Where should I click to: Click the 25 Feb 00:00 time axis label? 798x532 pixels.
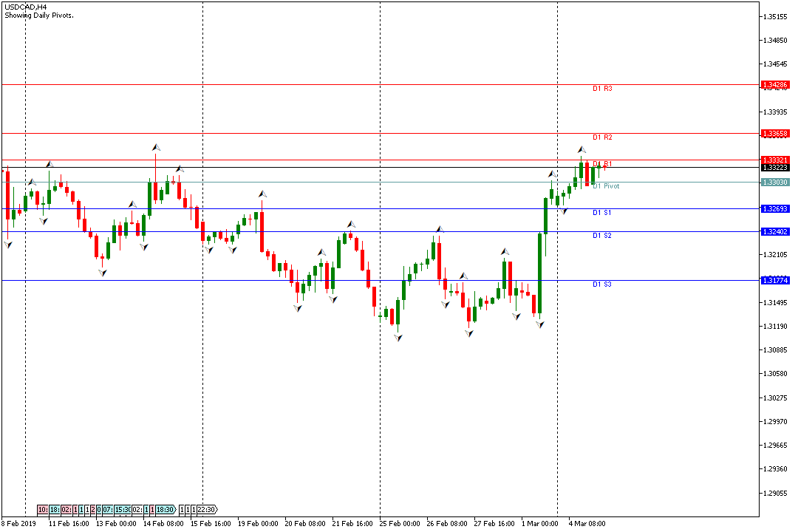coord(400,523)
